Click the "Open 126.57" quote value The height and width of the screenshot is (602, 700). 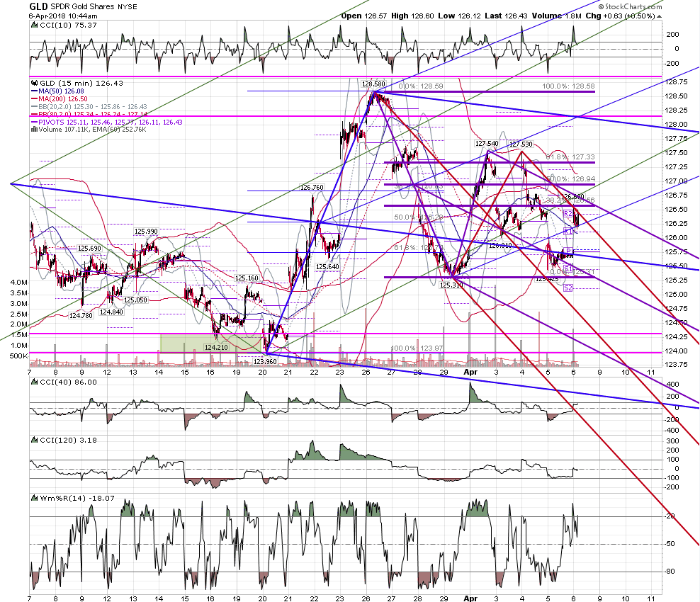pyautogui.click(x=364, y=16)
